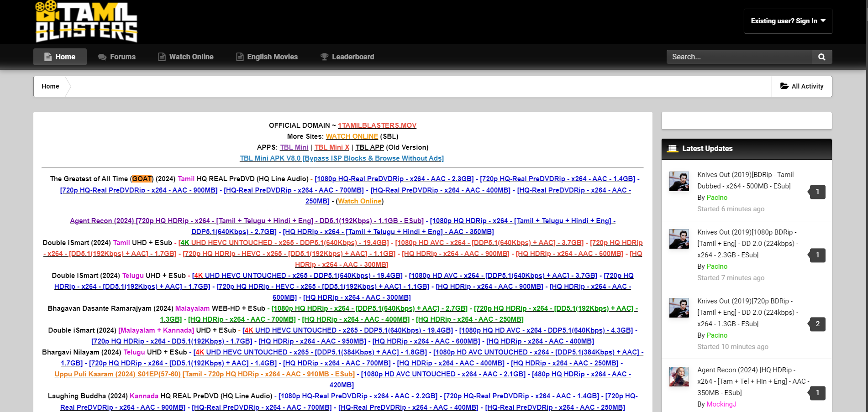
Task: Click the search magnifier button
Action: coord(822,57)
